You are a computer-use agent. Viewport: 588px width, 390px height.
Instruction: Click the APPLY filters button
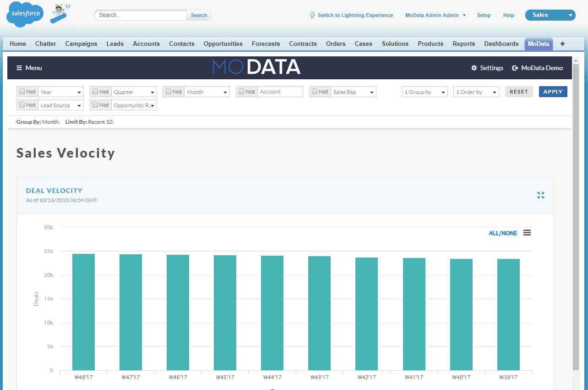(x=553, y=92)
